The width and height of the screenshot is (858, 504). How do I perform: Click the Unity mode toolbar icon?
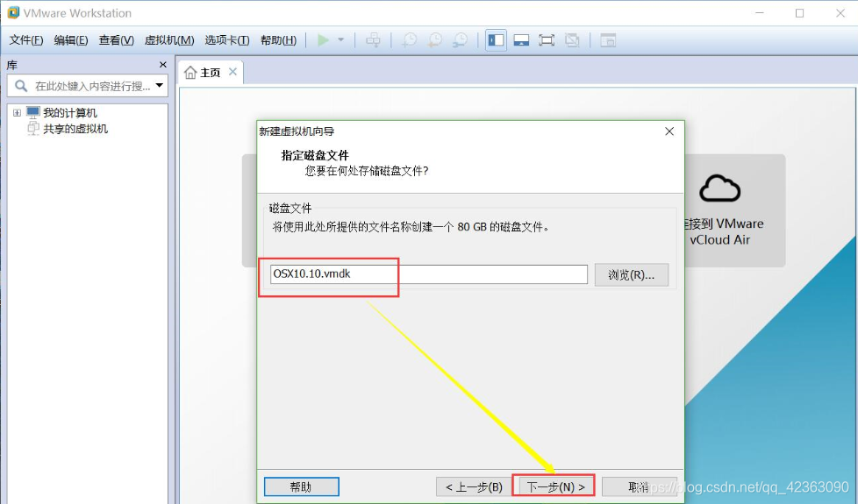click(572, 40)
